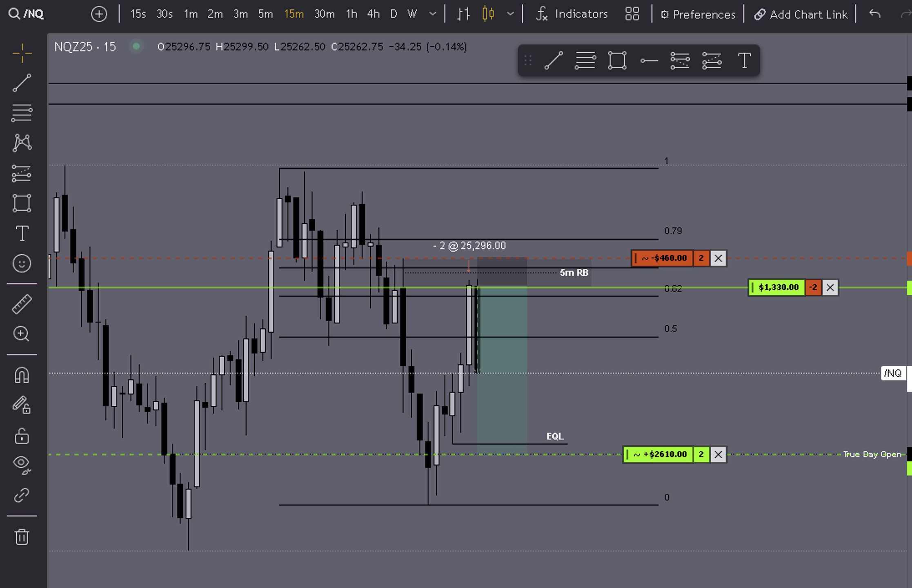This screenshot has height=588, width=912.
Task: Select the bar chart style icon
Action: pyautogui.click(x=463, y=14)
